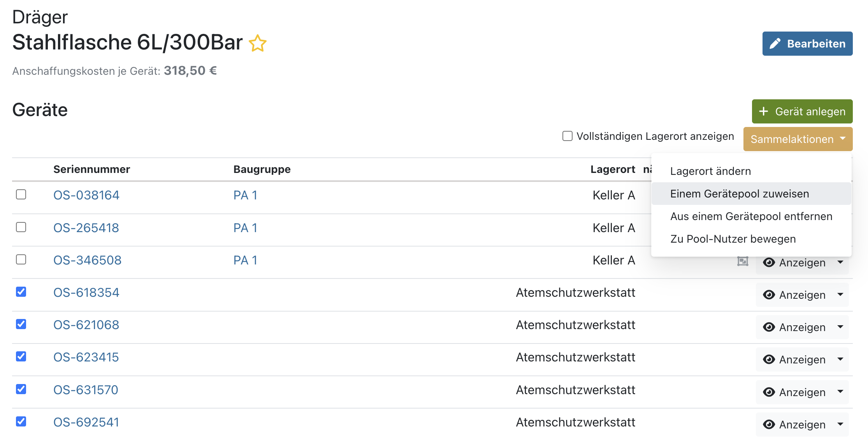Image resolution: width=868 pixels, height=444 pixels.
Task: Expand the Anzeigen dropdown arrow for OS-631570
Action: (841, 392)
